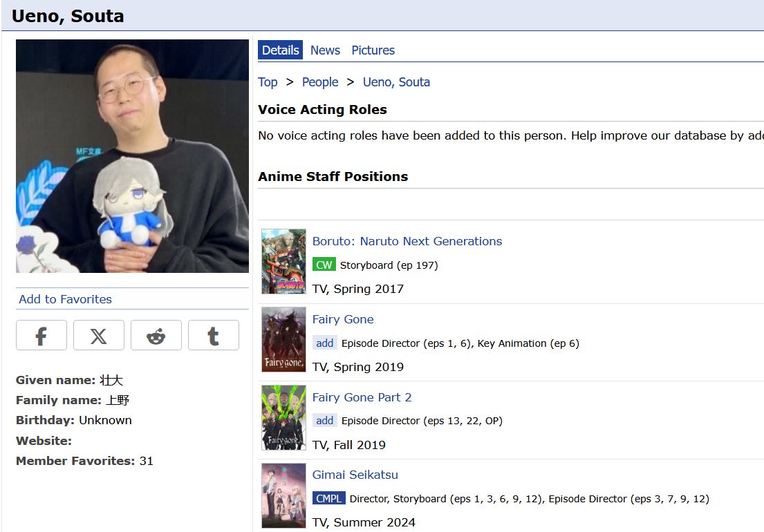The image size is (764, 532).
Task: Click 'TV, Spring 2017' text
Action: [357, 289]
